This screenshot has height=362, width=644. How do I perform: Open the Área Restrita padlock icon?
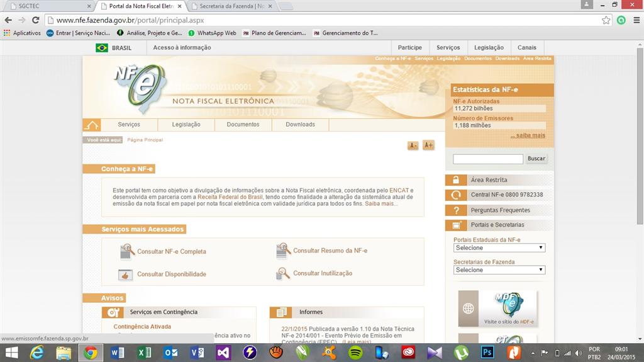pos(456,180)
